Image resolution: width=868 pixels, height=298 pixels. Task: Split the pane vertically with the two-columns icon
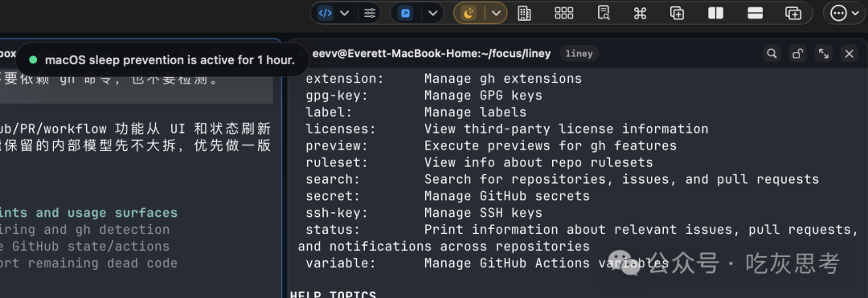pyautogui.click(x=716, y=14)
